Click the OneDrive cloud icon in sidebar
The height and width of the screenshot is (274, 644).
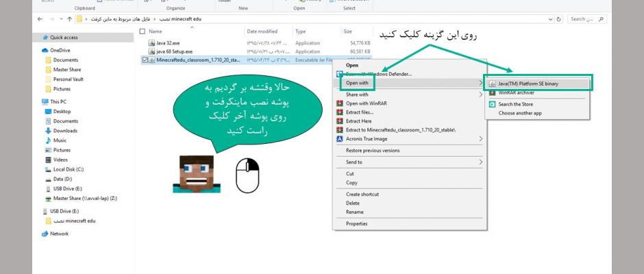45,51
